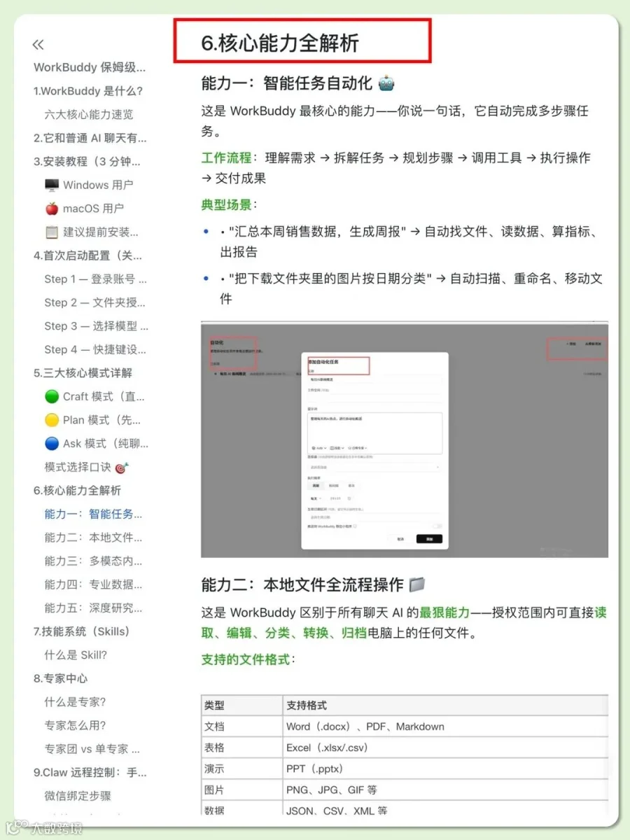Click the '6.核心能力全解析' page heading
The image size is (630, 840).
pos(280,43)
